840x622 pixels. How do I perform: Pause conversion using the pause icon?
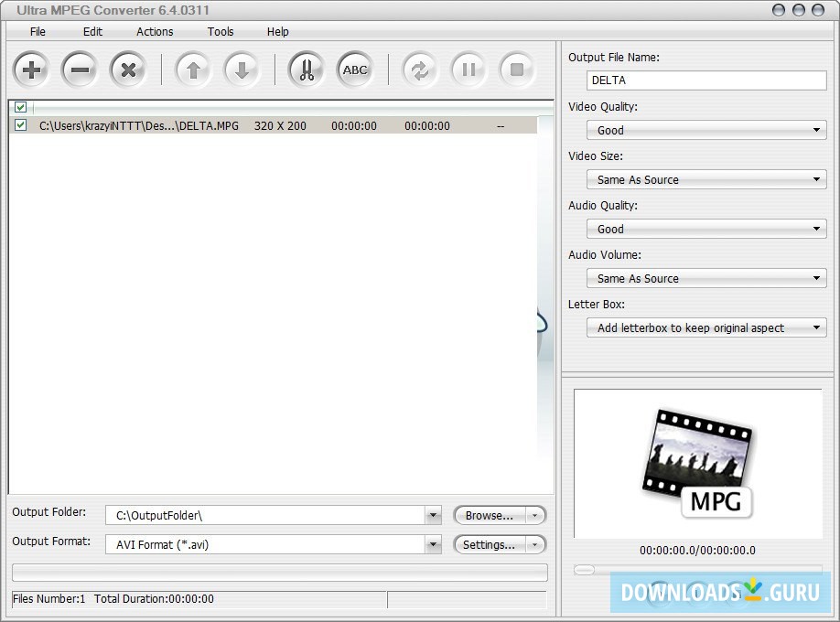(x=468, y=69)
